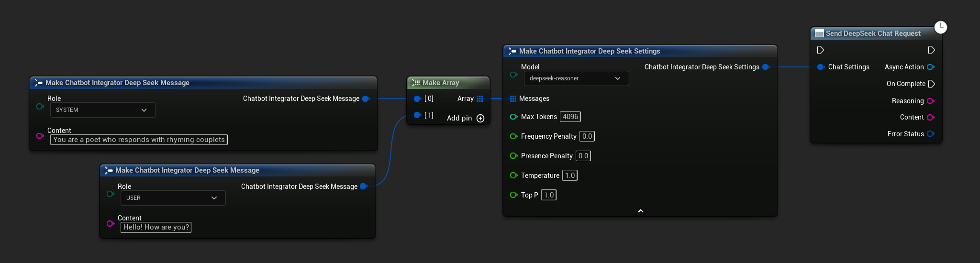The width and height of the screenshot is (980, 263).
Task: Select the Make Array node title
Action: tap(440, 83)
